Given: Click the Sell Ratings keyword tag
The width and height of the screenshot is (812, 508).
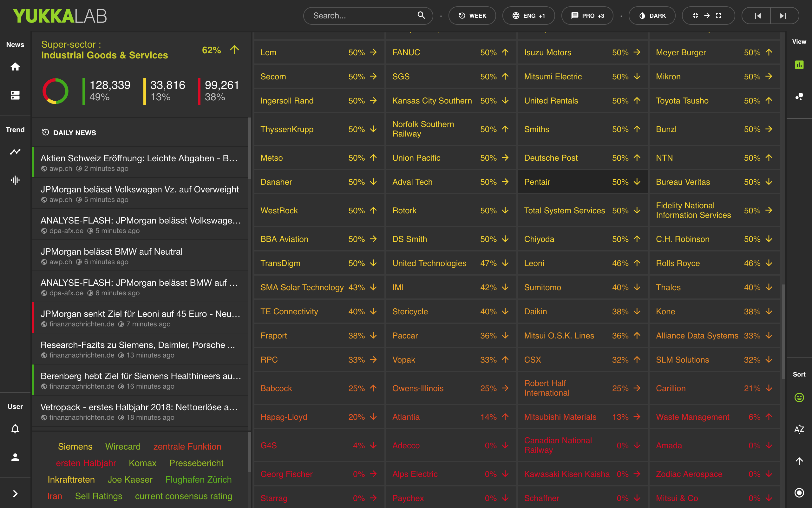Looking at the screenshot, I should (99, 496).
